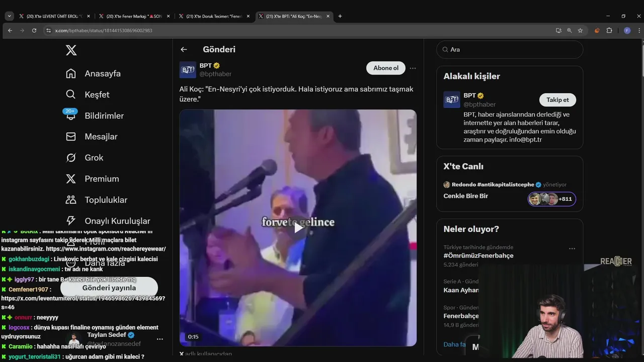Image resolution: width=644 pixels, height=362 pixels.
Task: Click the Topluluklar people icon
Action: pyautogui.click(x=71, y=200)
